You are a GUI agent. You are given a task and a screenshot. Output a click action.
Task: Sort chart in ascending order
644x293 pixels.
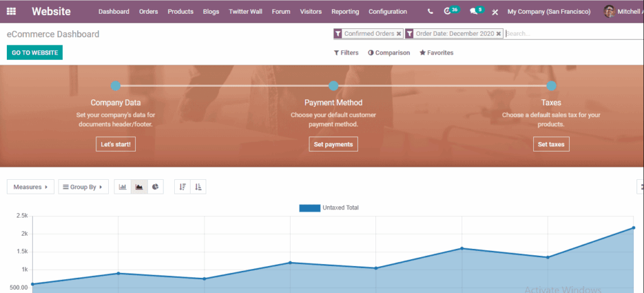[198, 187]
